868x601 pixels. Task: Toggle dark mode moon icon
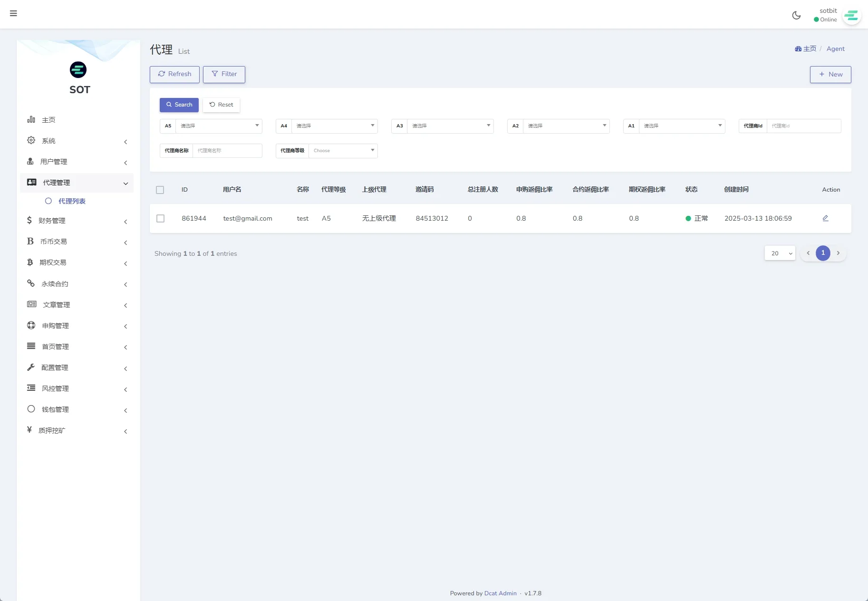click(x=796, y=15)
